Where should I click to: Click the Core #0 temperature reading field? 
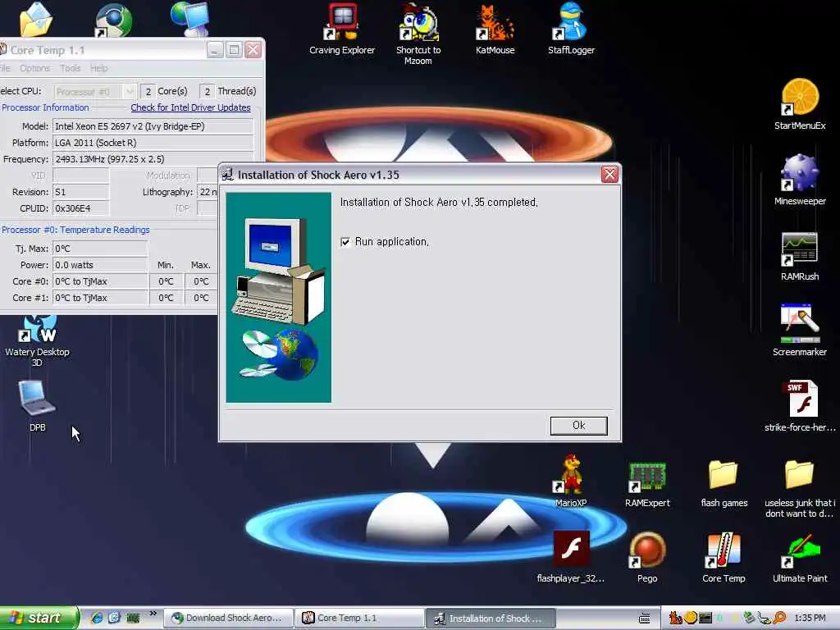100,281
